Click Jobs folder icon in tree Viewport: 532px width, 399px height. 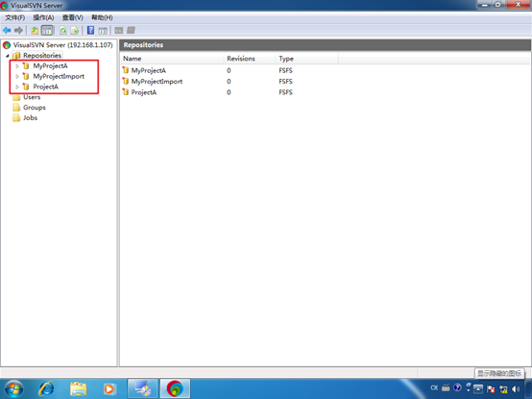(x=16, y=118)
